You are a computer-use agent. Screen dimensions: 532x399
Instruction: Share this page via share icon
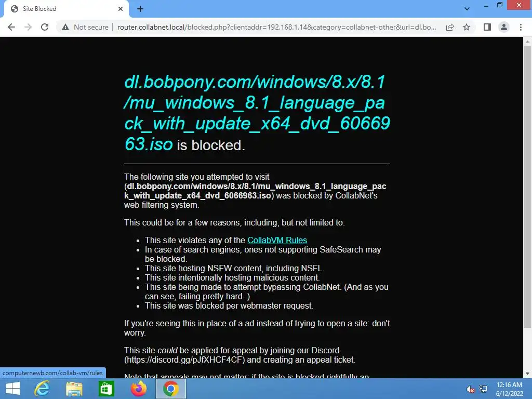pos(450,27)
